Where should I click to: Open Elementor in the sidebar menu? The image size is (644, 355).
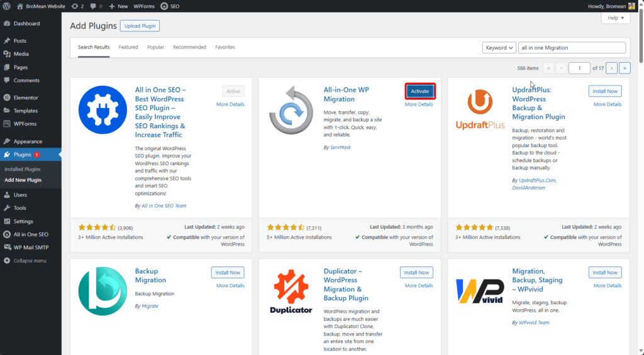click(x=26, y=97)
